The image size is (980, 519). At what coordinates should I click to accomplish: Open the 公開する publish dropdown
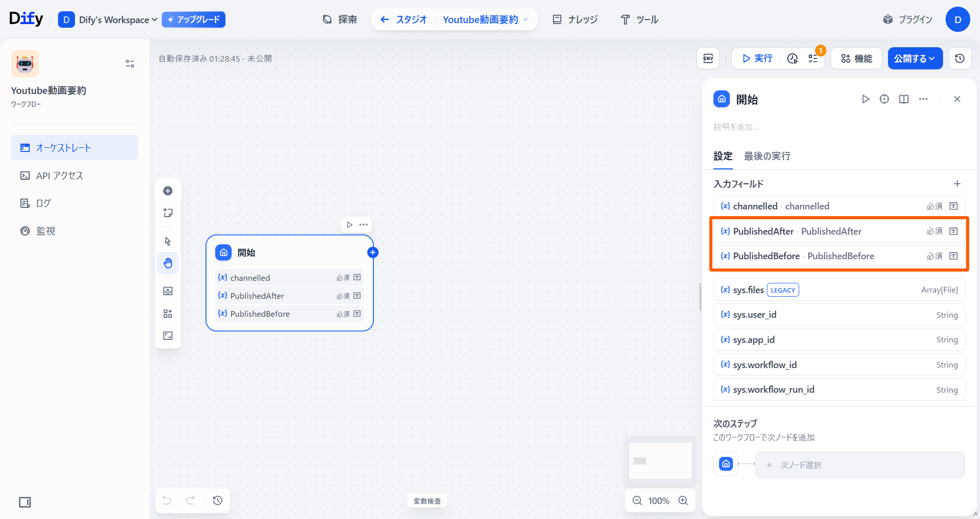915,59
